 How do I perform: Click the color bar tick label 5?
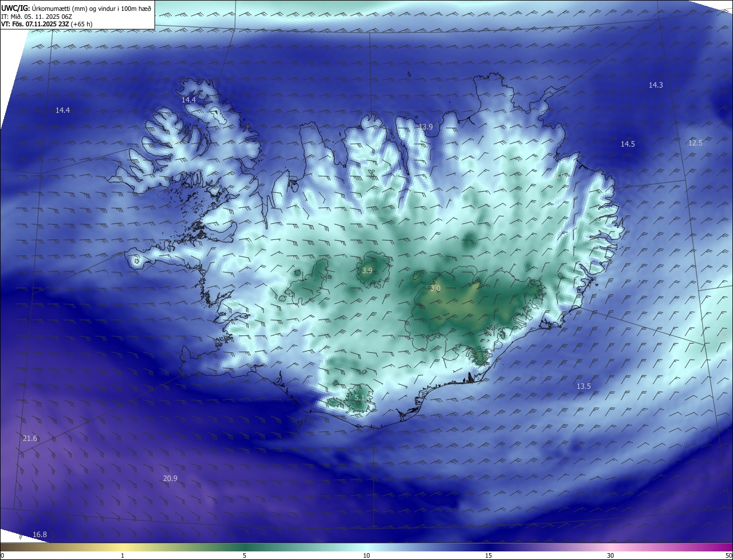(245, 555)
